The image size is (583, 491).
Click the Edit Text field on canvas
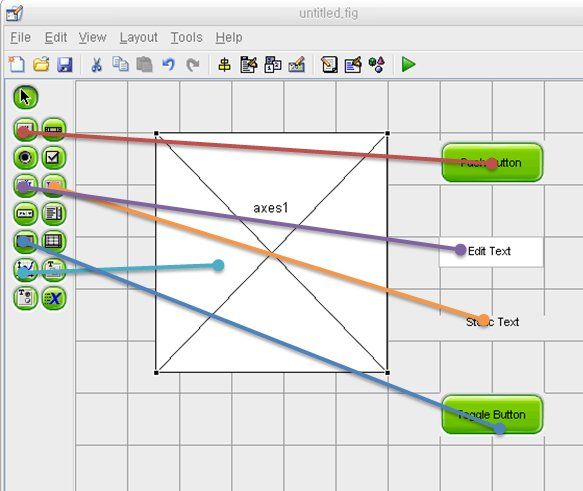point(491,252)
